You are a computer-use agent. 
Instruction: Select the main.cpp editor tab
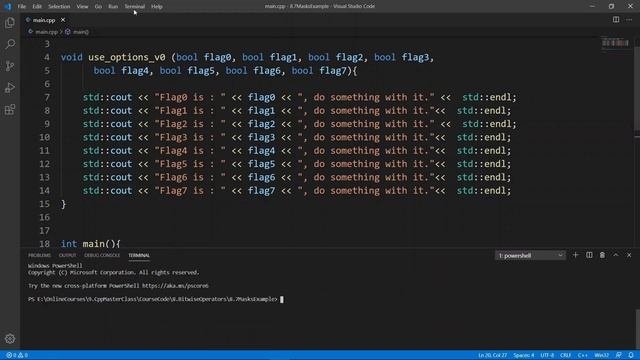coord(44,20)
